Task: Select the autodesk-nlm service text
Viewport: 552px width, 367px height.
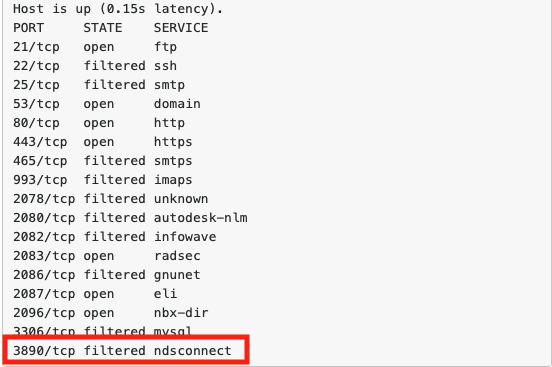Action: 200,218
